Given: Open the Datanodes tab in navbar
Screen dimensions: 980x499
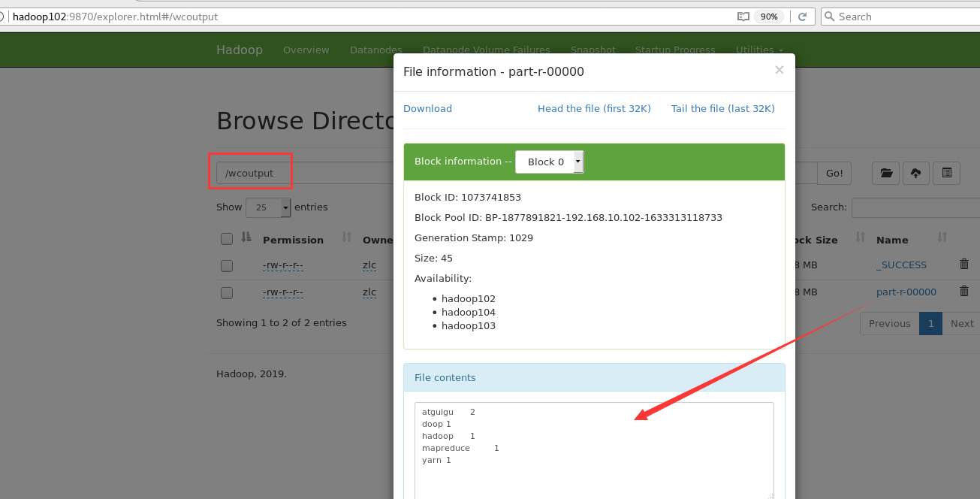Looking at the screenshot, I should click(376, 50).
